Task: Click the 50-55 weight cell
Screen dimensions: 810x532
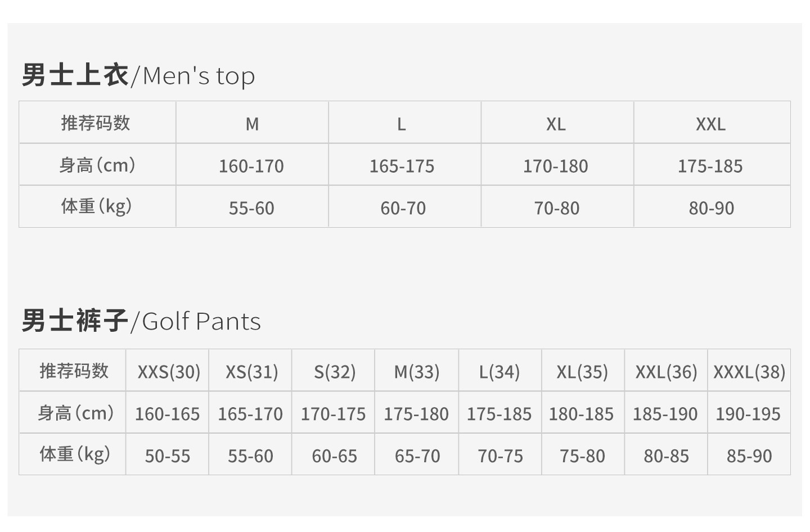Action: [x=168, y=455]
